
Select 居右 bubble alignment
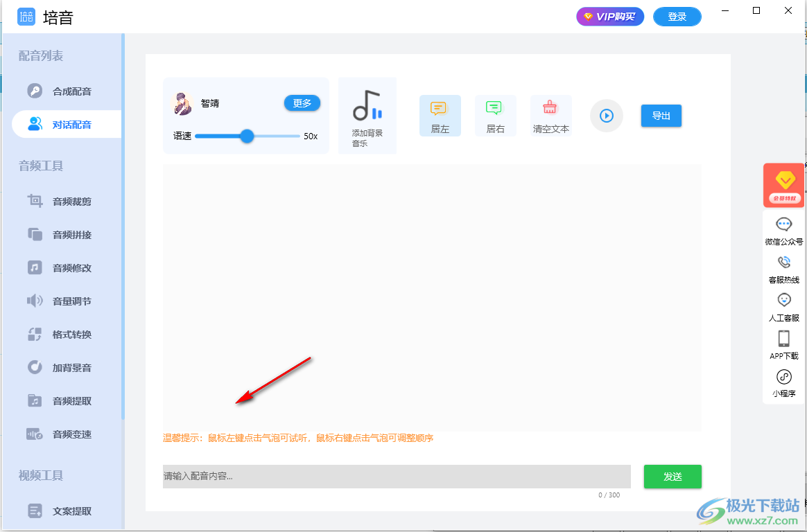(495, 116)
